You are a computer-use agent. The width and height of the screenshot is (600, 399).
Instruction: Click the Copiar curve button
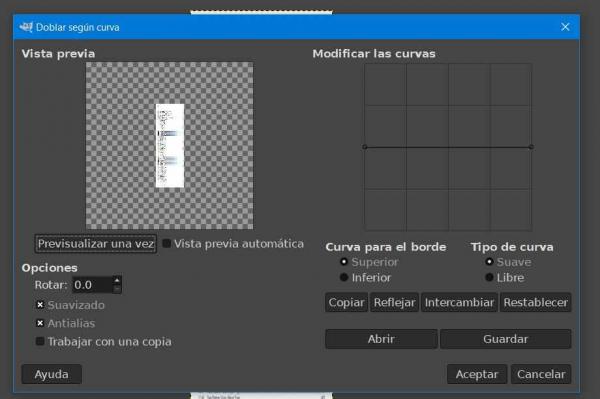point(346,303)
